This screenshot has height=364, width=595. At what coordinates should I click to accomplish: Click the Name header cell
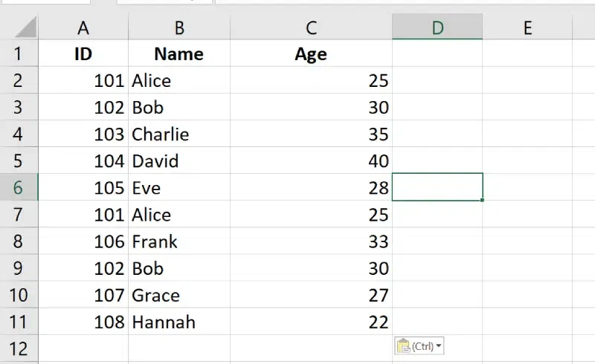(x=179, y=54)
